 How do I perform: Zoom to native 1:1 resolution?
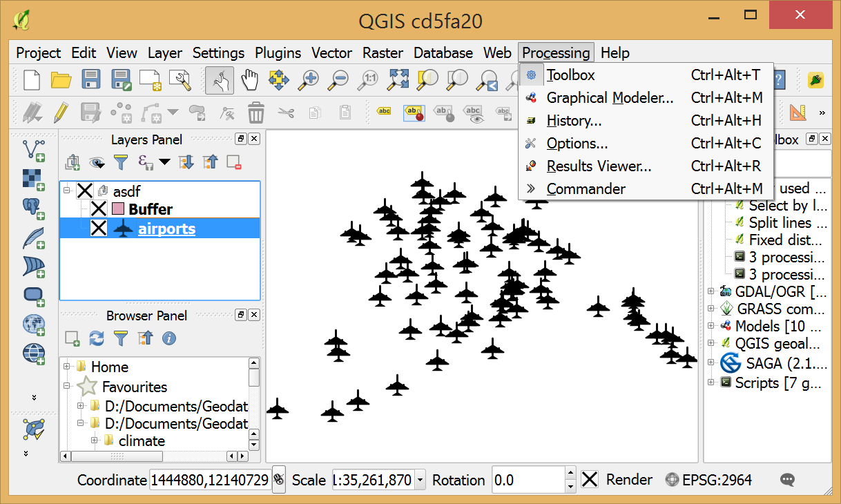tap(367, 80)
